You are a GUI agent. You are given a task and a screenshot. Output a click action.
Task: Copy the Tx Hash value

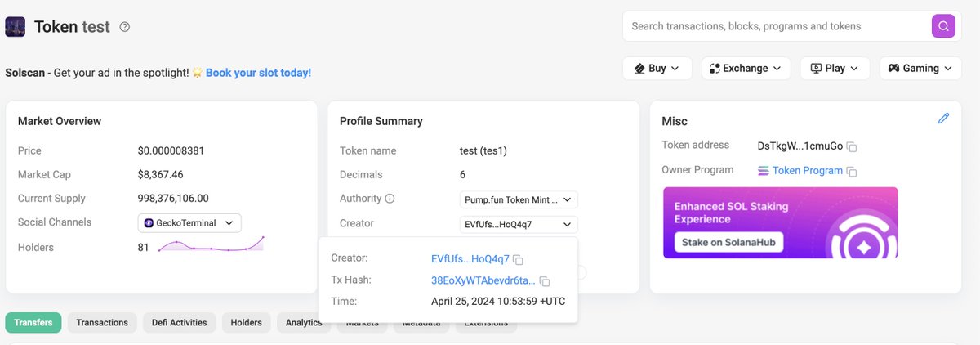(x=545, y=281)
